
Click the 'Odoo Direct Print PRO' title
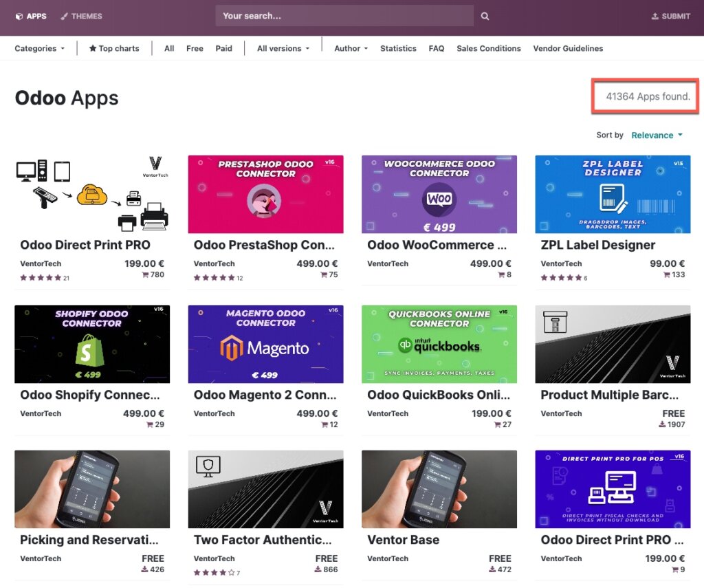click(85, 245)
